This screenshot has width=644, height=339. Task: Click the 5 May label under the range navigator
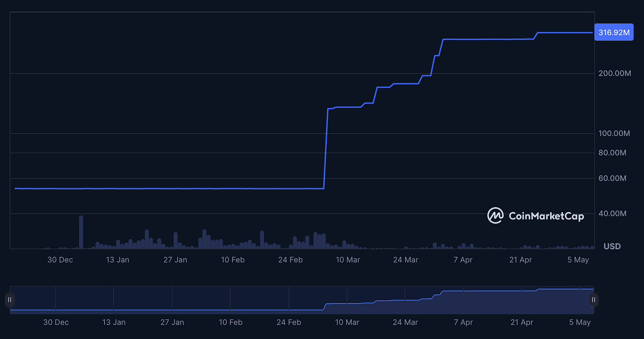pos(580,322)
